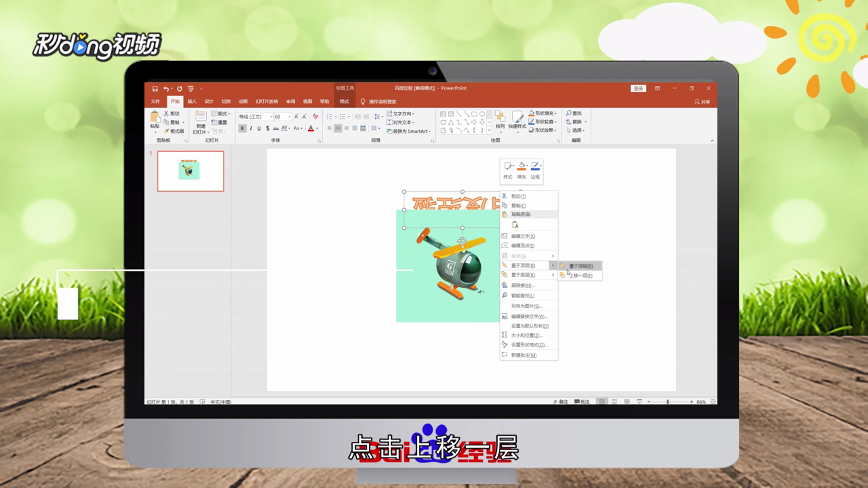The width and height of the screenshot is (868, 488).
Task: Open 转换为 SmartArt dropdown
Action: click(408, 131)
